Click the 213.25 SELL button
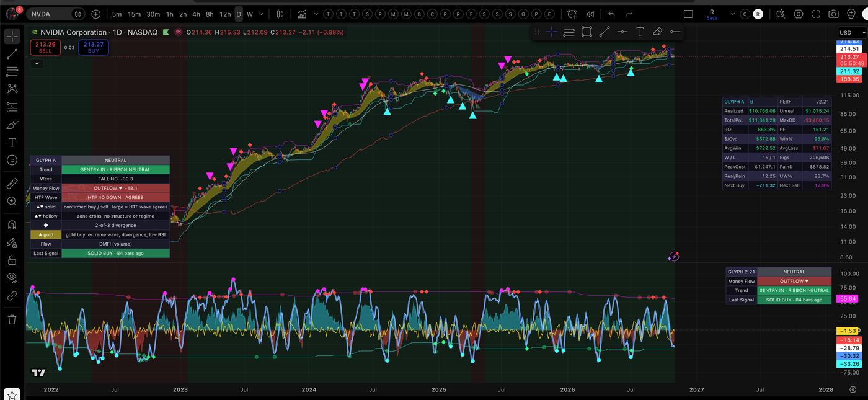Screen dimensions: 868x400 (x=45, y=47)
